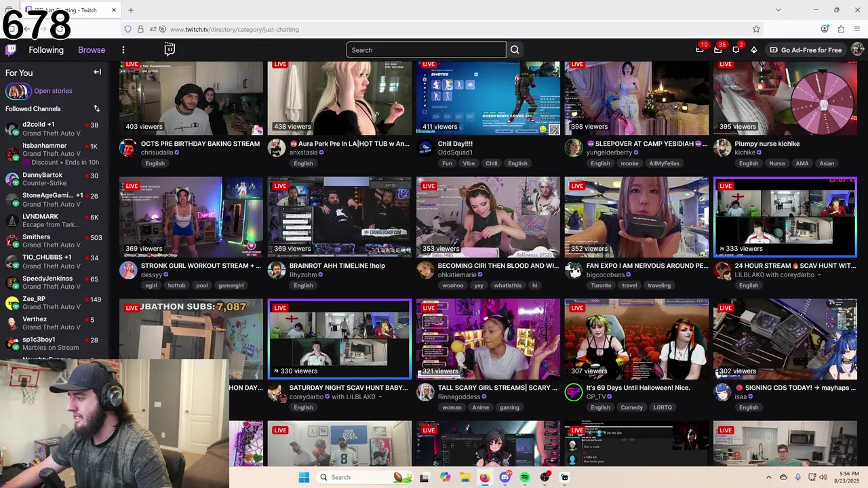Open thumbnail with 307 viewers
Image resolution: width=868 pixels, height=488 pixels.
(x=637, y=339)
